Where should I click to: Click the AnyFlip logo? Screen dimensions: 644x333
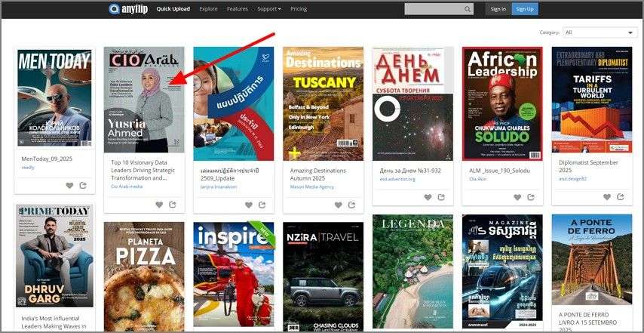point(128,8)
